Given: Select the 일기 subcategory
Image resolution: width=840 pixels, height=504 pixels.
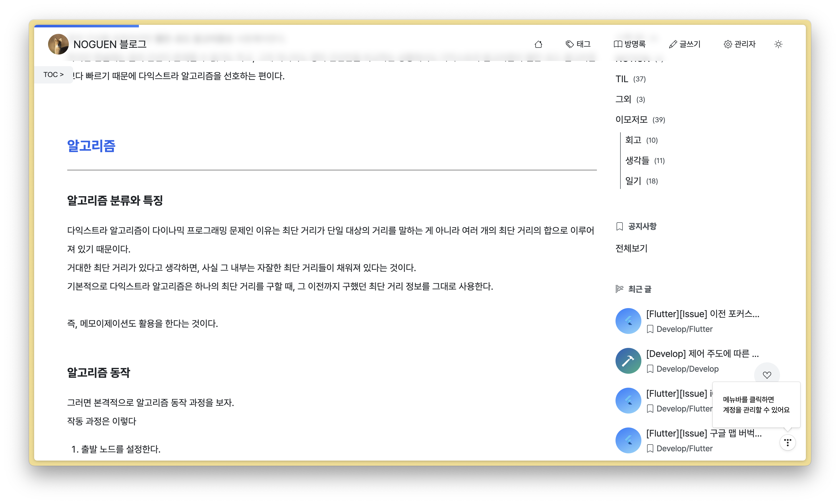Looking at the screenshot, I should tap(633, 181).
